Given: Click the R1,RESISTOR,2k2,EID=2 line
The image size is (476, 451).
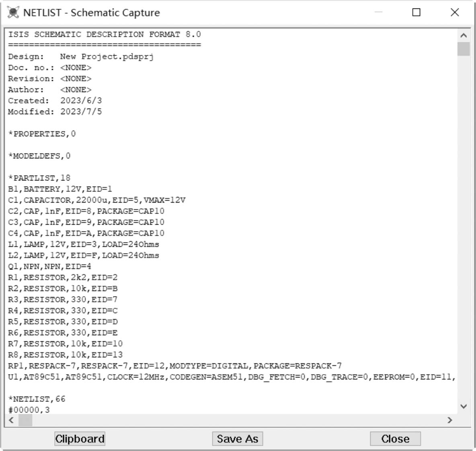Looking at the screenshot, I should pyautogui.click(x=63, y=277).
